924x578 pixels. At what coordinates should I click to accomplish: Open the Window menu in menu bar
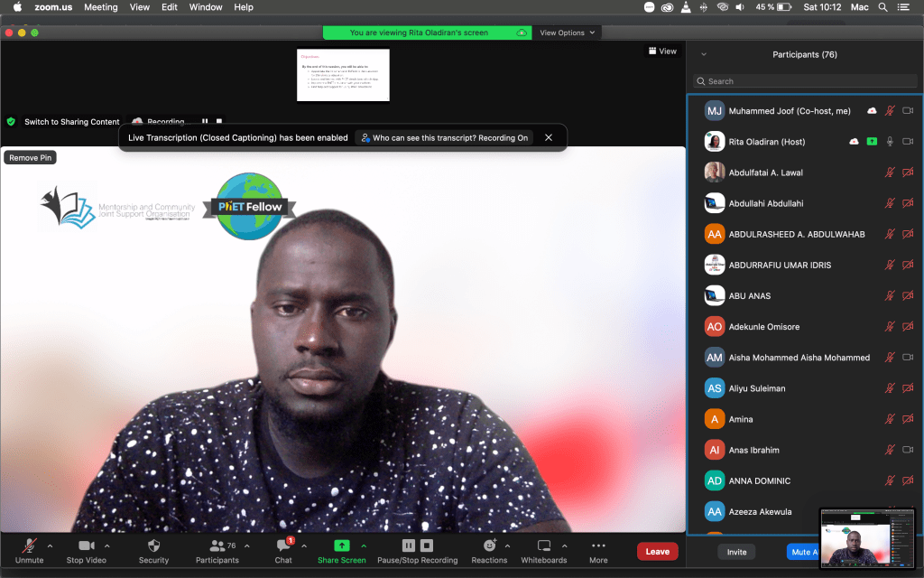point(206,7)
